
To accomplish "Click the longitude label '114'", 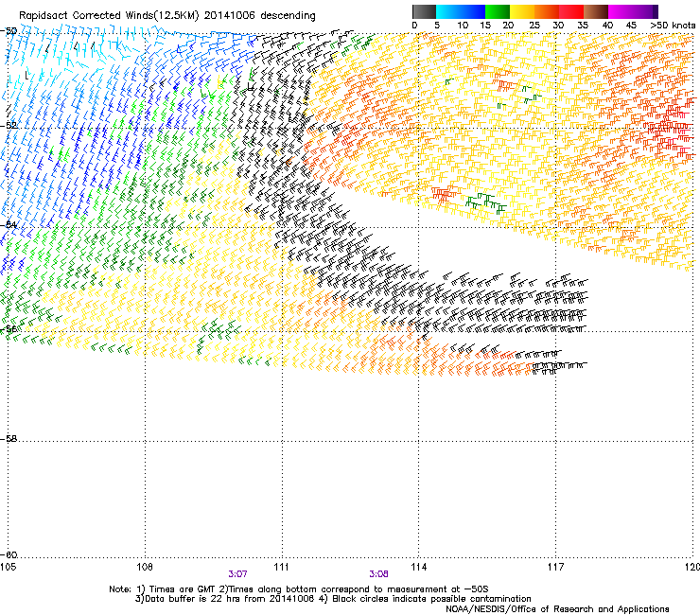I will (419, 567).
